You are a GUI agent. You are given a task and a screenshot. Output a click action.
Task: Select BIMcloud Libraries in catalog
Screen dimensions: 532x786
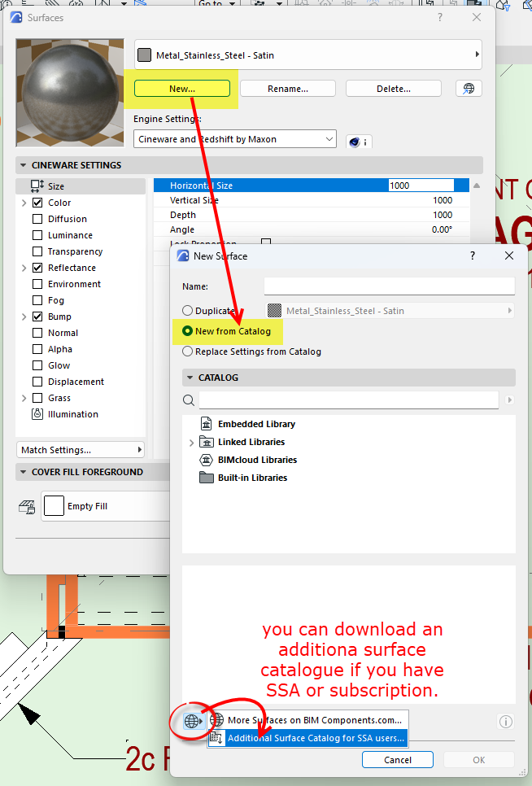pos(258,461)
